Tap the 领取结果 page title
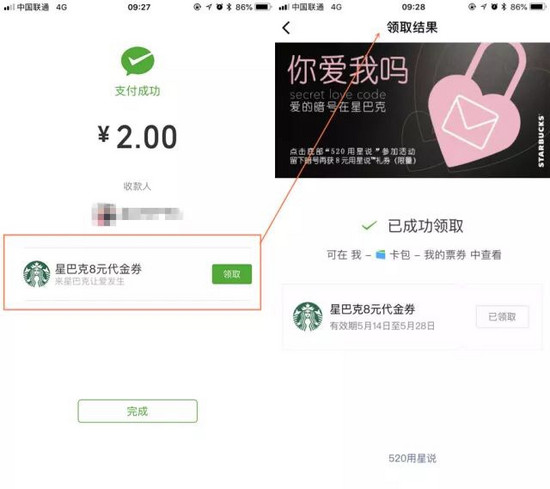Screen dimensions: 550x489 point(412,27)
